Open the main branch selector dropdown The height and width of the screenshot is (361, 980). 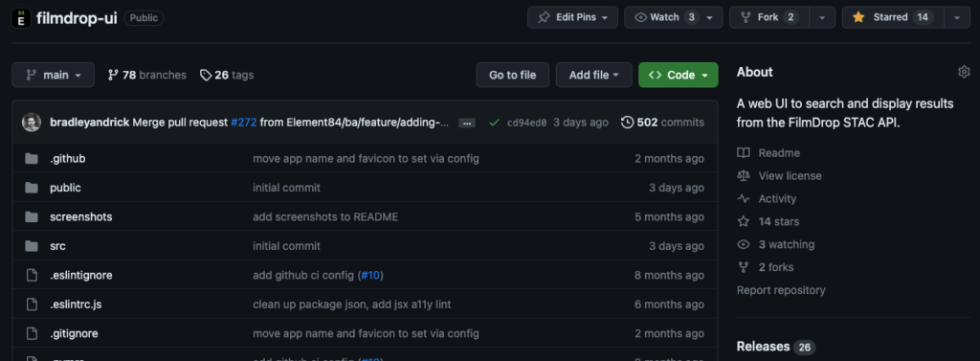coord(54,75)
